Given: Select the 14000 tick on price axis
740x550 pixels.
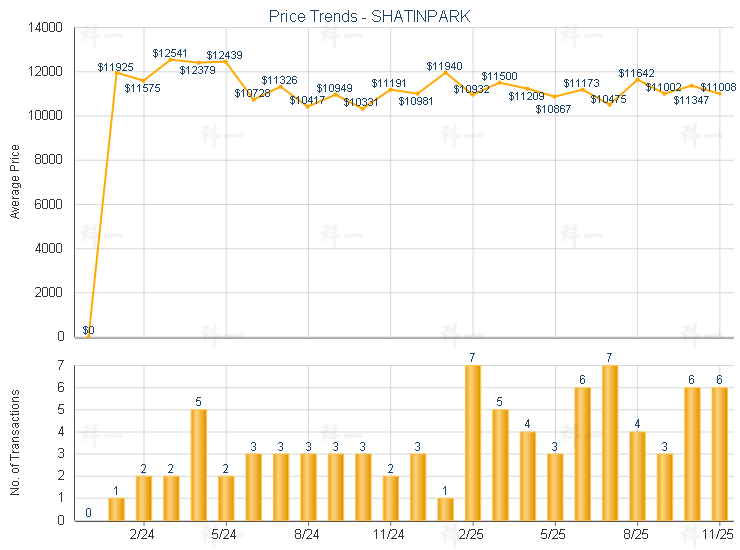Looking at the screenshot, I should (x=47, y=28).
